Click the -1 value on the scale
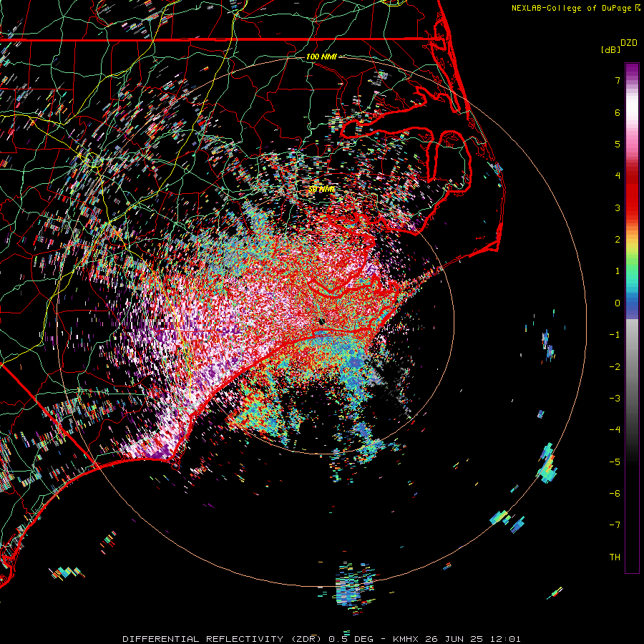Image resolution: width=644 pixels, height=644 pixels. [615, 335]
